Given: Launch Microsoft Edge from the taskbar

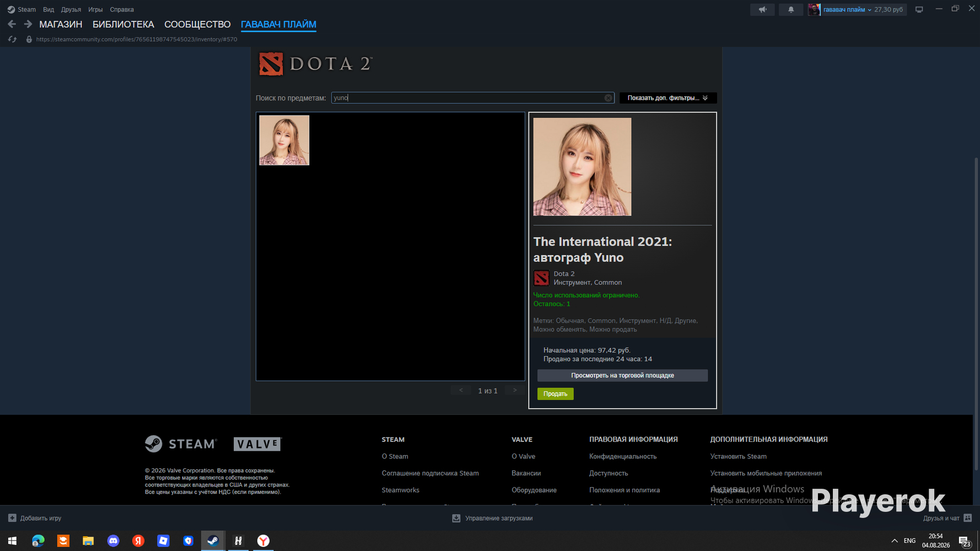Looking at the screenshot, I should point(38,541).
